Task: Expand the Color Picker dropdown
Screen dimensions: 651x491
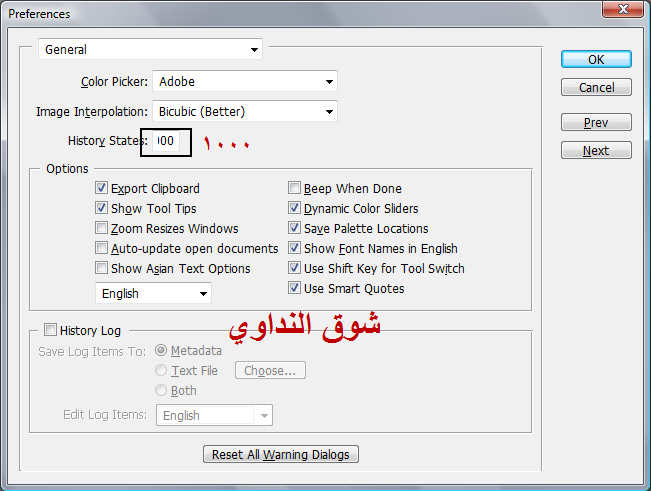Action: [245, 81]
